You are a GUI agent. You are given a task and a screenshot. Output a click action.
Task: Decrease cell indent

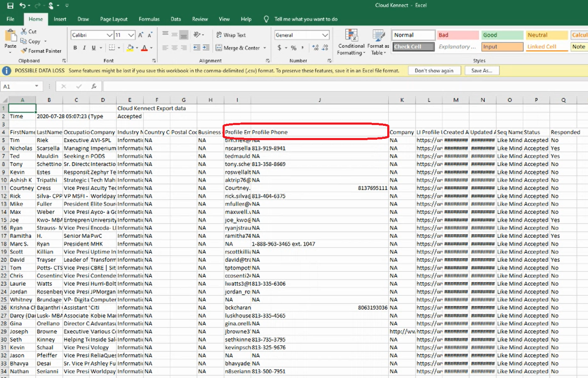pos(197,48)
